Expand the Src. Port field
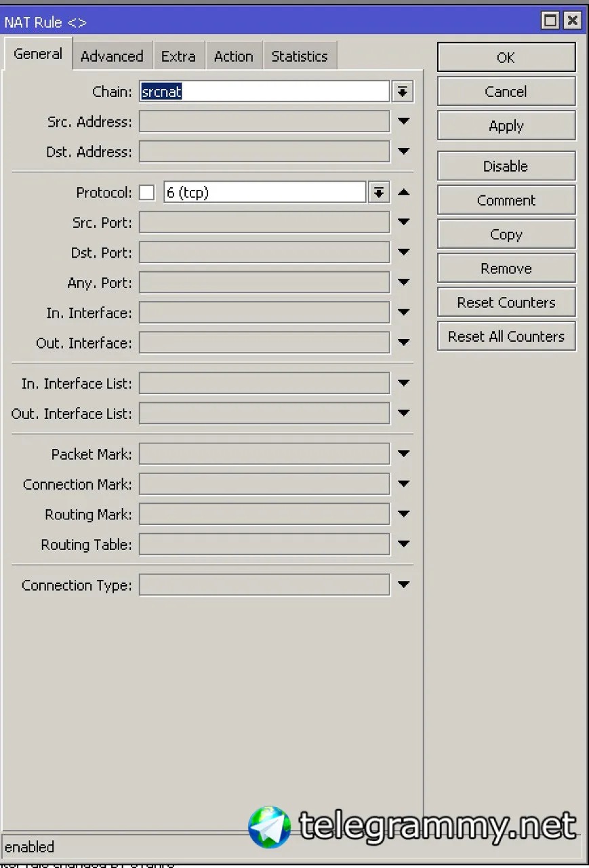The image size is (589, 868). (x=404, y=222)
